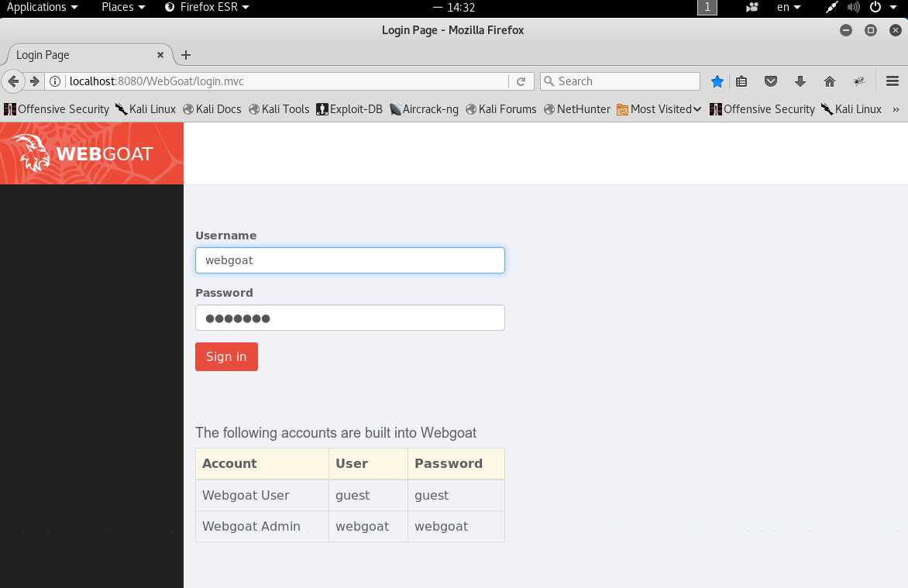This screenshot has height=588, width=908.
Task: Click the Account column header
Action: [x=263, y=463]
